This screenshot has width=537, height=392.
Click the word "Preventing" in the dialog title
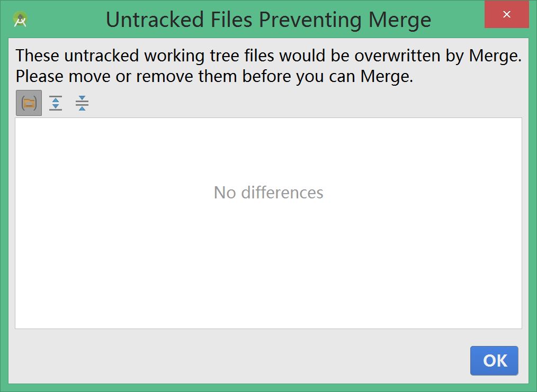pos(311,20)
